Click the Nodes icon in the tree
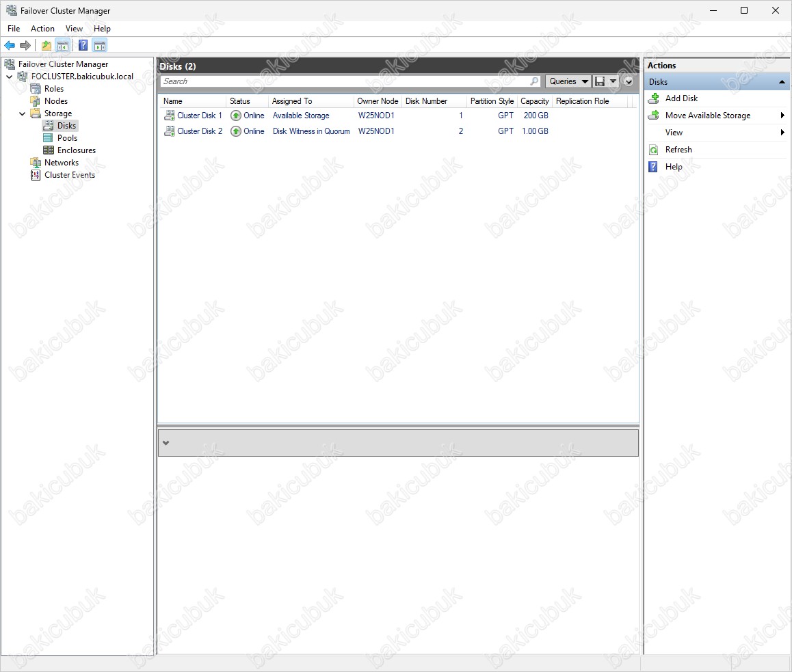 tap(36, 101)
